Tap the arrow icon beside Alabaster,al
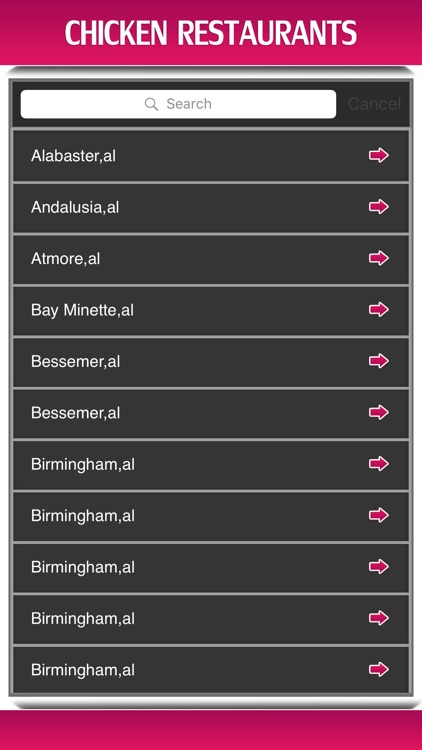This screenshot has width=422, height=750. pyautogui.click(x=378, y=155)
